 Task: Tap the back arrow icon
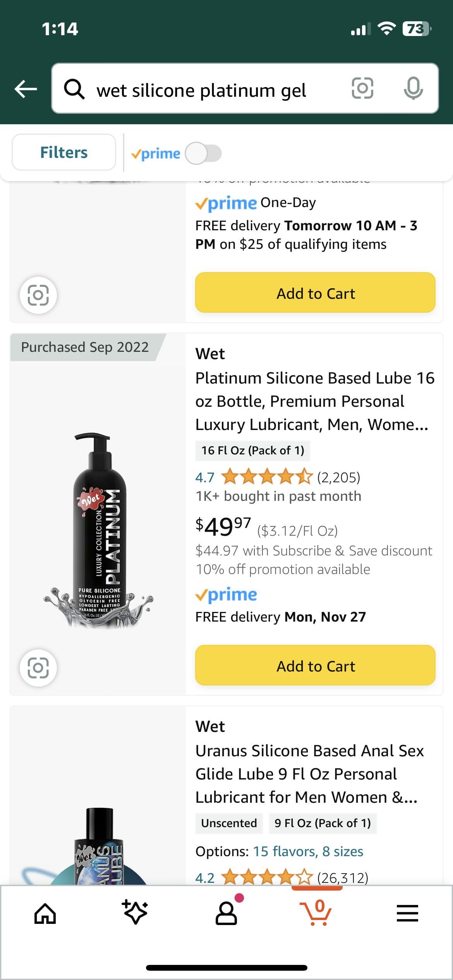pyautogui.click(x=26, y=89)
